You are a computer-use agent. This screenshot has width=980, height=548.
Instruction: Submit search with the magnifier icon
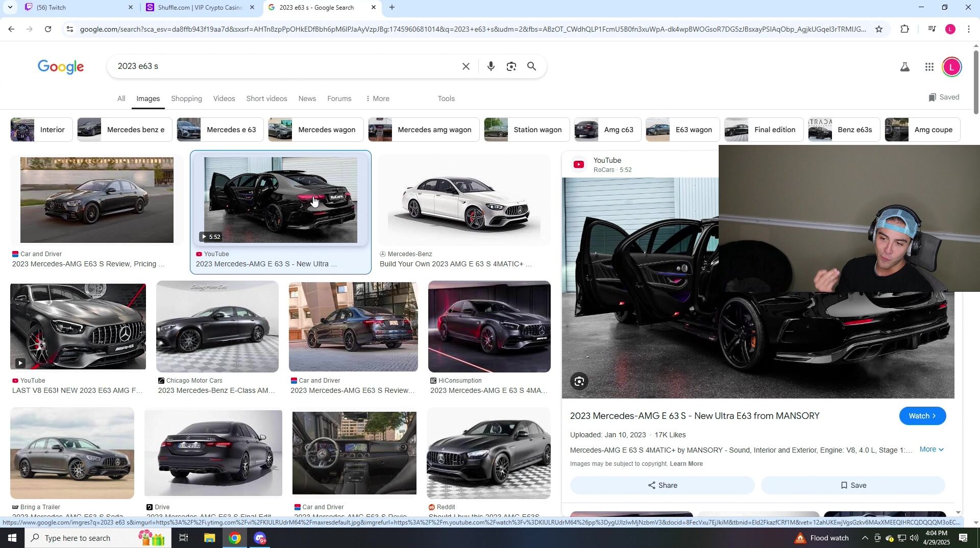[532, 66]
